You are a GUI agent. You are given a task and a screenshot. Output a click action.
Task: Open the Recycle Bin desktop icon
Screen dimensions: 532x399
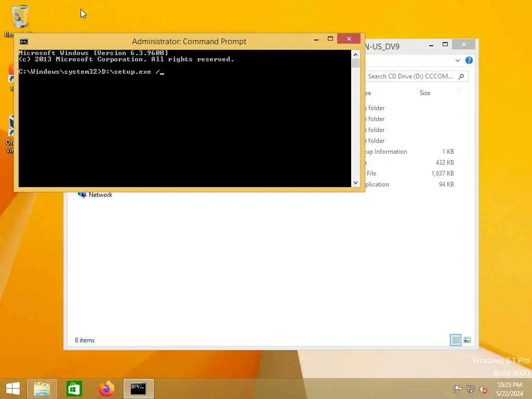(x=20, y=17)
